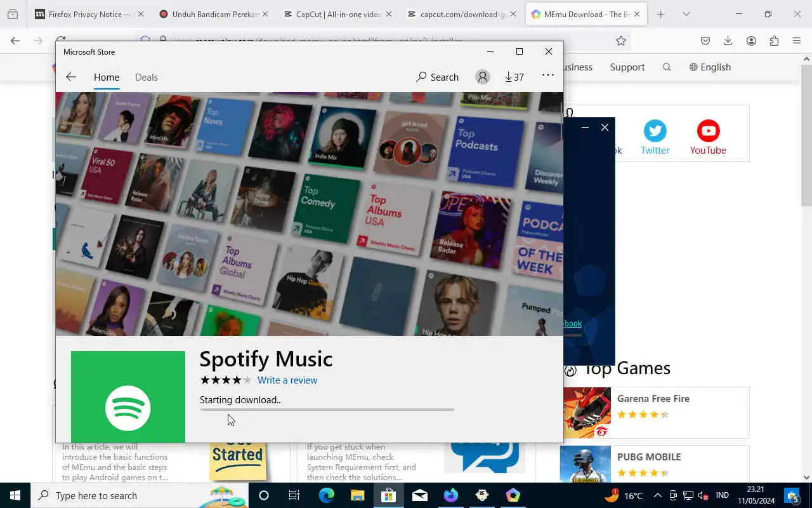Open the English language selector
This screenshot has width=812, height=508.
[710, 67]
